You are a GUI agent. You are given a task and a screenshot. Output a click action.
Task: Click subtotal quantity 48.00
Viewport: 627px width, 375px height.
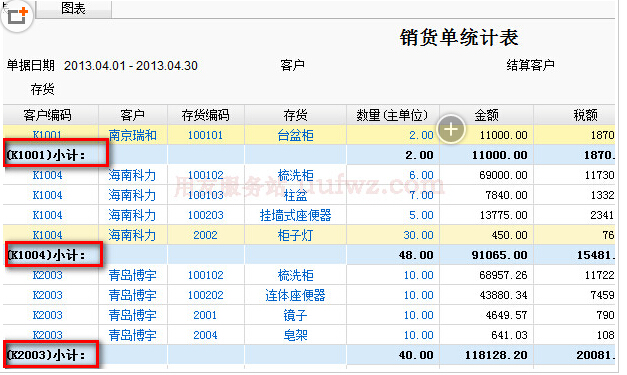416,255
